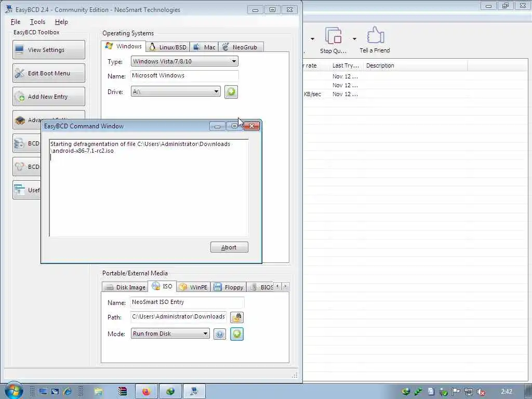
Task: Sort by the Description column header
Action: (x=415, y=65)
